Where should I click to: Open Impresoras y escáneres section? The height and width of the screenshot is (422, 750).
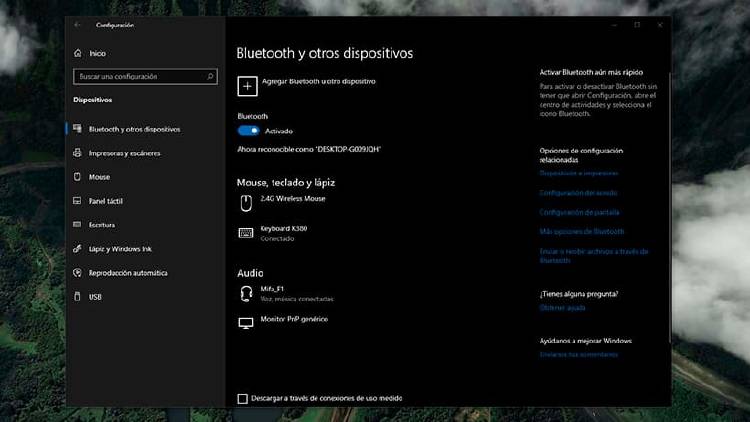tap(124, 153)
